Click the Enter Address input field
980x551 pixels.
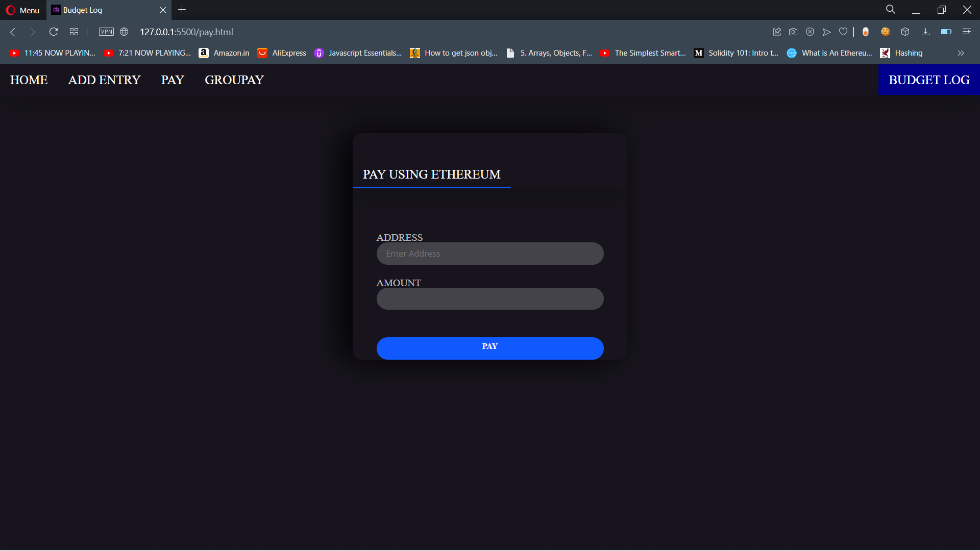click(489, 254)
